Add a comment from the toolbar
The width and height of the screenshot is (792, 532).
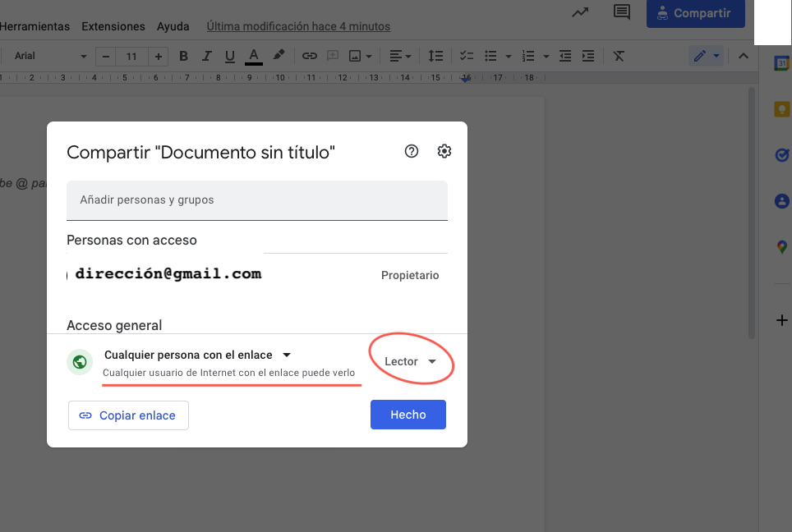[333, 56]
